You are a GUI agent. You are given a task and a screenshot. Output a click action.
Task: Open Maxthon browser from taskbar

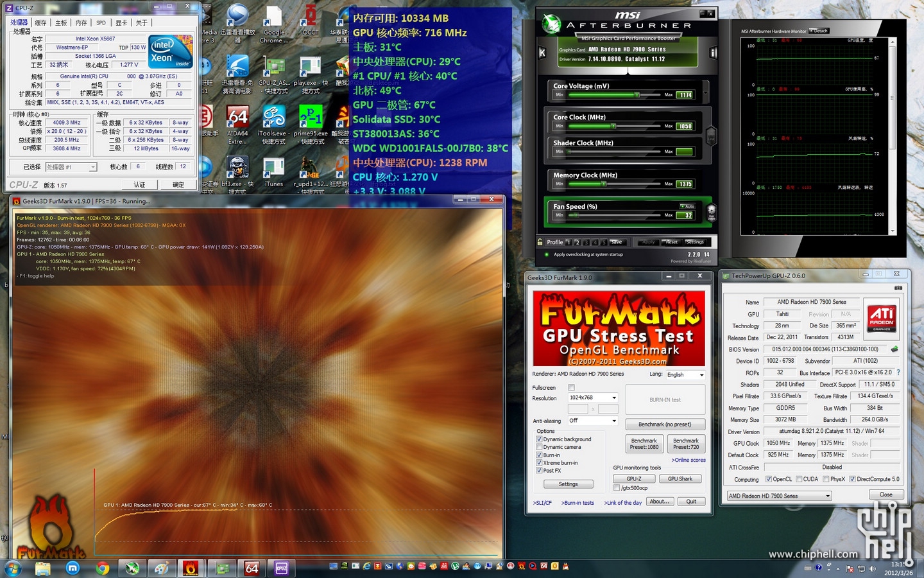coord(73,568)
